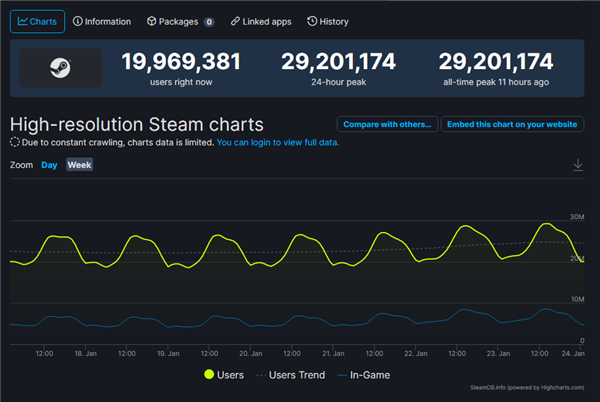The image size is (600, 402).
Task: Click the Packages count badge showing 0
Action: coord(209,22)
